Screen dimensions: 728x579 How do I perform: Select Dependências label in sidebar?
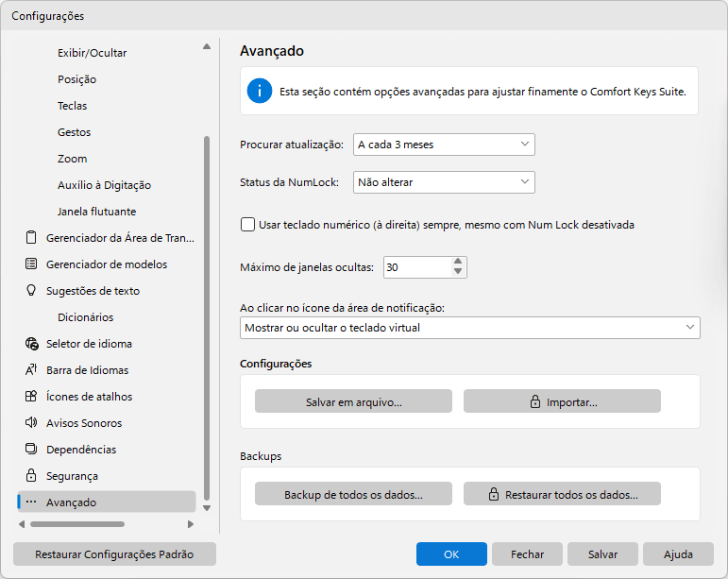(x=81, y=450)
